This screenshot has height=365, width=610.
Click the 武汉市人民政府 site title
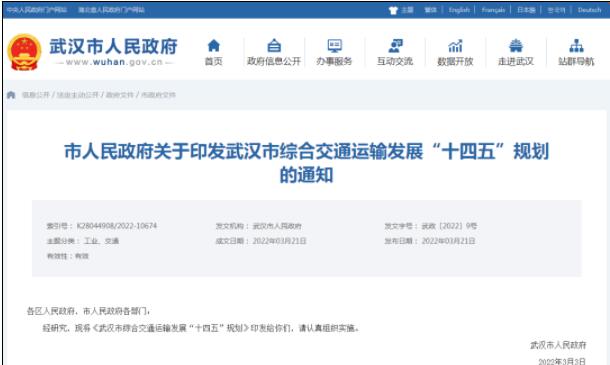113,46
